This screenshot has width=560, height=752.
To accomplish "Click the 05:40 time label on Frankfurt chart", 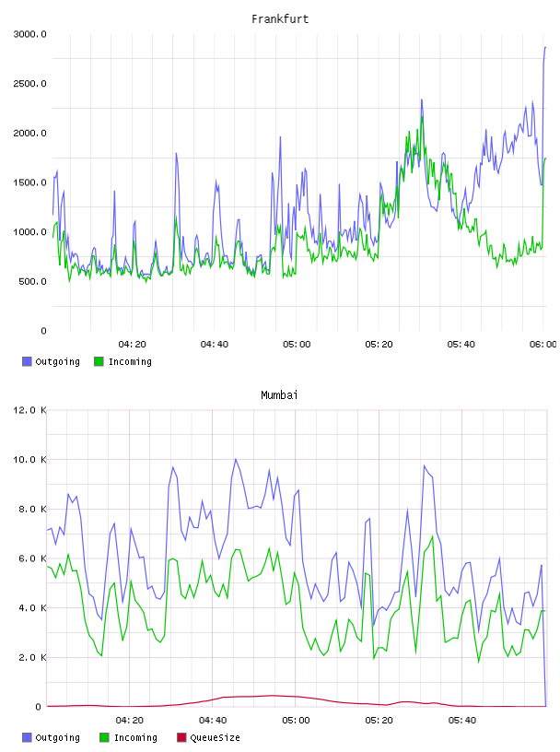I will [461, 345].
